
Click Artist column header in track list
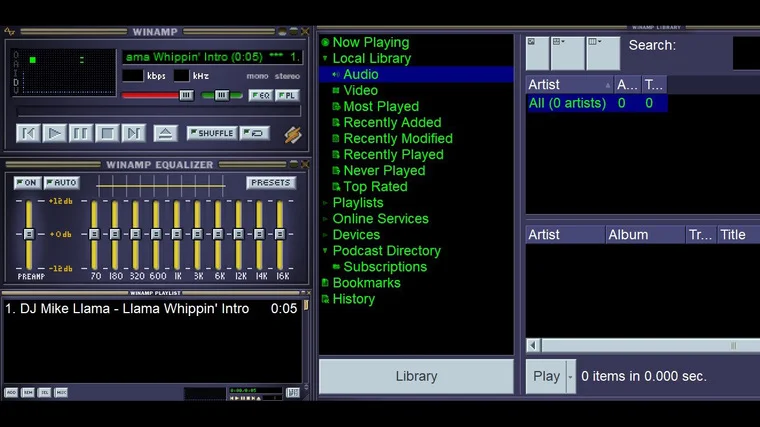(x=565, y=235)
